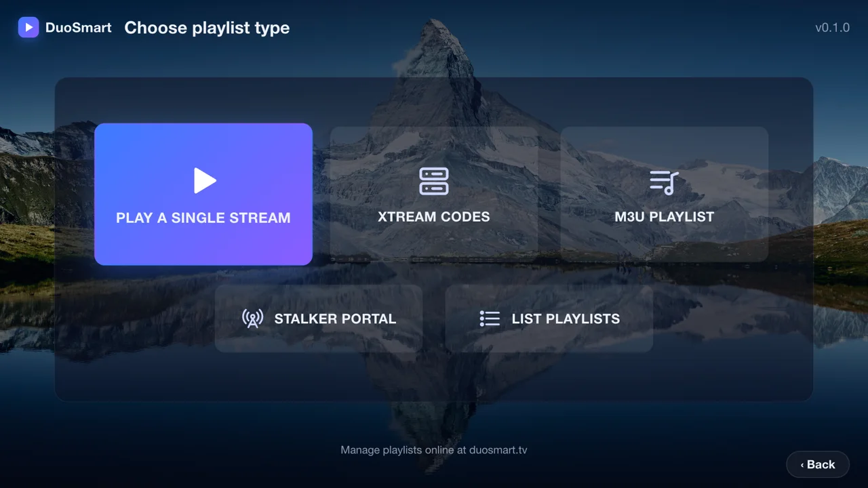
Task: Click the music playlist icon above M3U Playlist
Action: tap(664, 182)
